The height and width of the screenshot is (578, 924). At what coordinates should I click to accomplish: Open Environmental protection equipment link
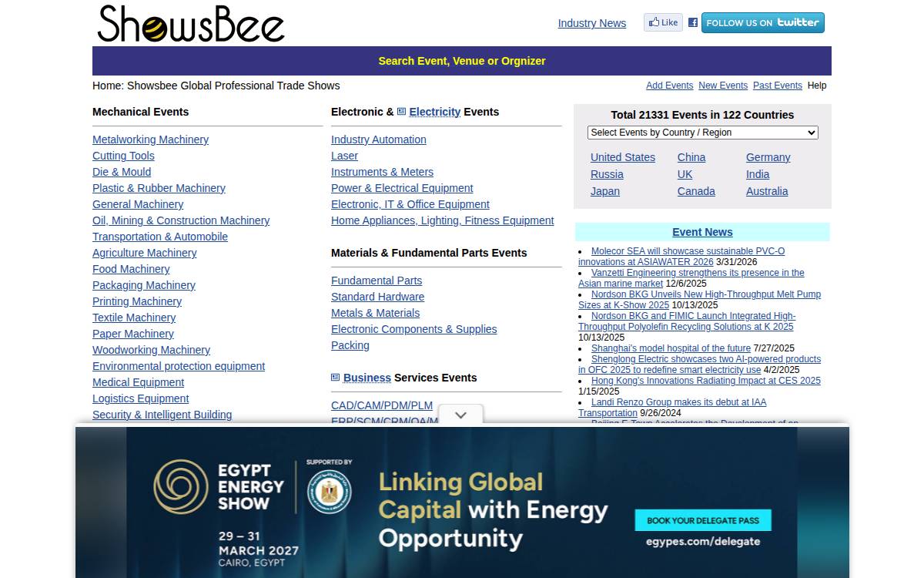pyautogui.click(x=179, y=366)
